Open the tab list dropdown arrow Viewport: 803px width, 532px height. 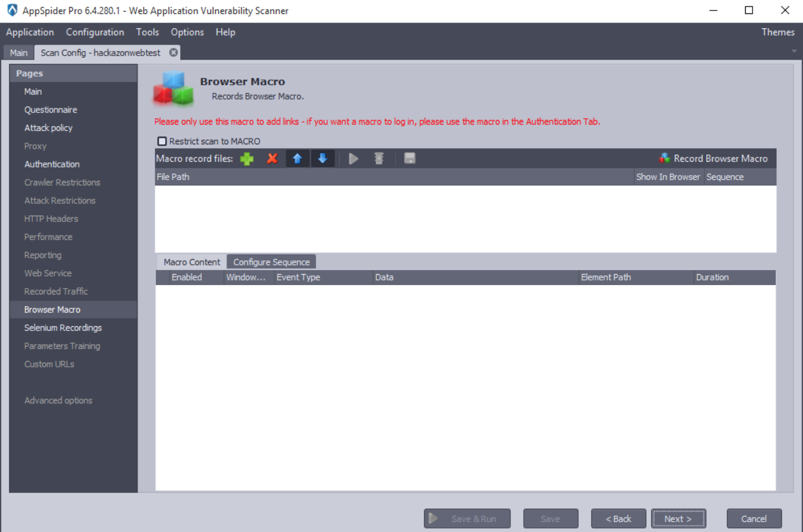pyautogui.click(x=794, y=51)
